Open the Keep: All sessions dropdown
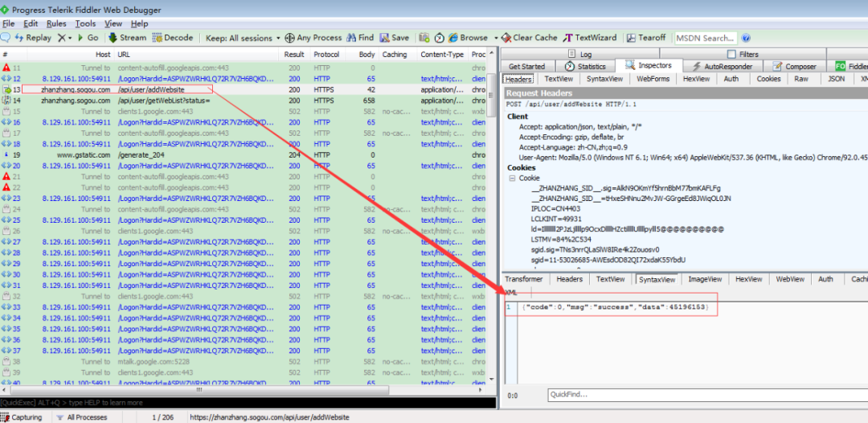This screenshot has height=423, width=868. pos(243,39)
